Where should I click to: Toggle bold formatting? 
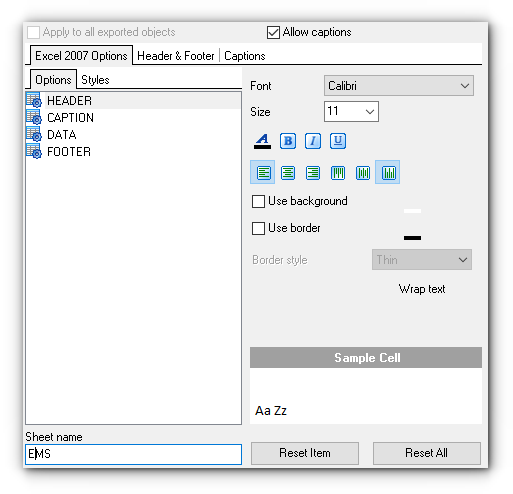click(x=288, y=141)
